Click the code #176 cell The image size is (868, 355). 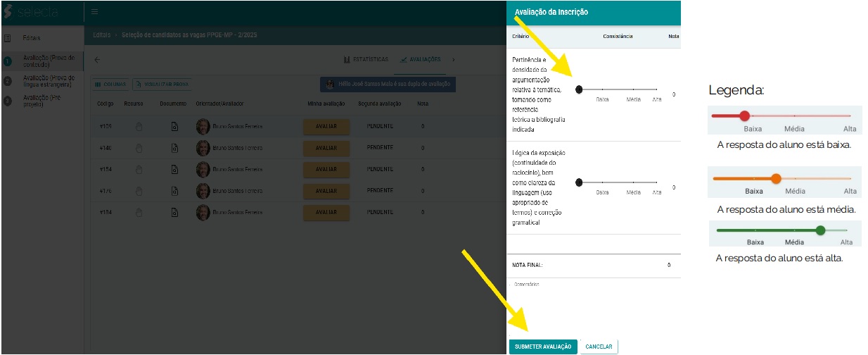[x=106, y=191]
